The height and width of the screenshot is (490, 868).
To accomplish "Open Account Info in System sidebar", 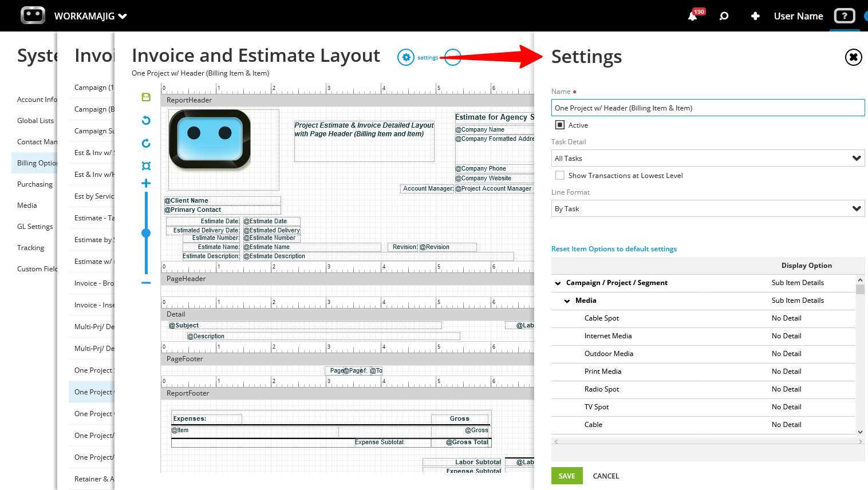I will [x=37, y=100].
